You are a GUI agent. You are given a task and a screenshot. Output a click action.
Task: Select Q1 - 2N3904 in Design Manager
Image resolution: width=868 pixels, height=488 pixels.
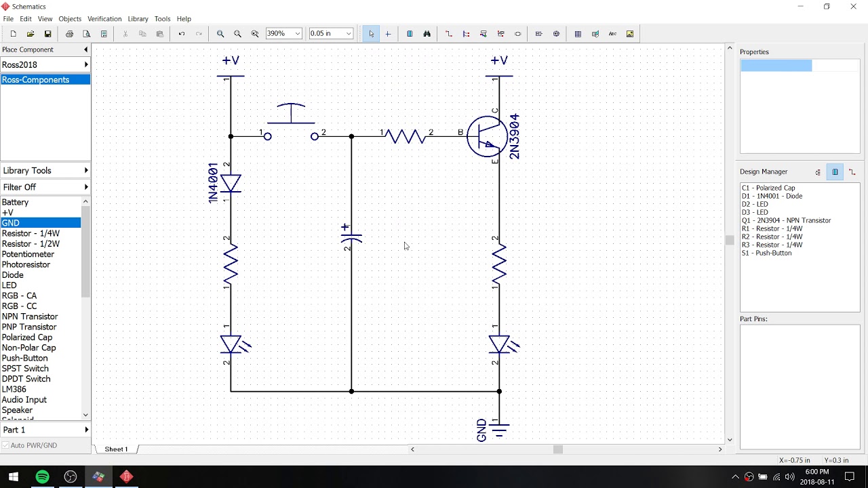point(786,220)
